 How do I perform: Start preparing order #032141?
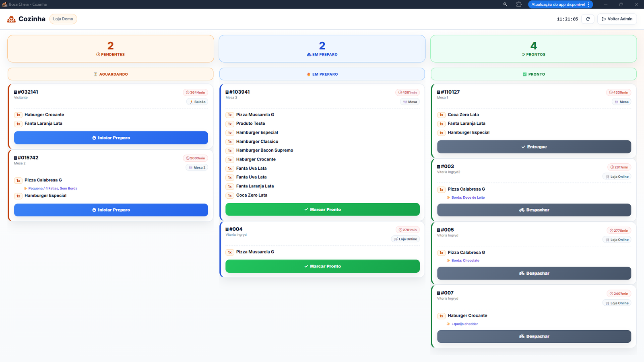[x=111, y=138]
